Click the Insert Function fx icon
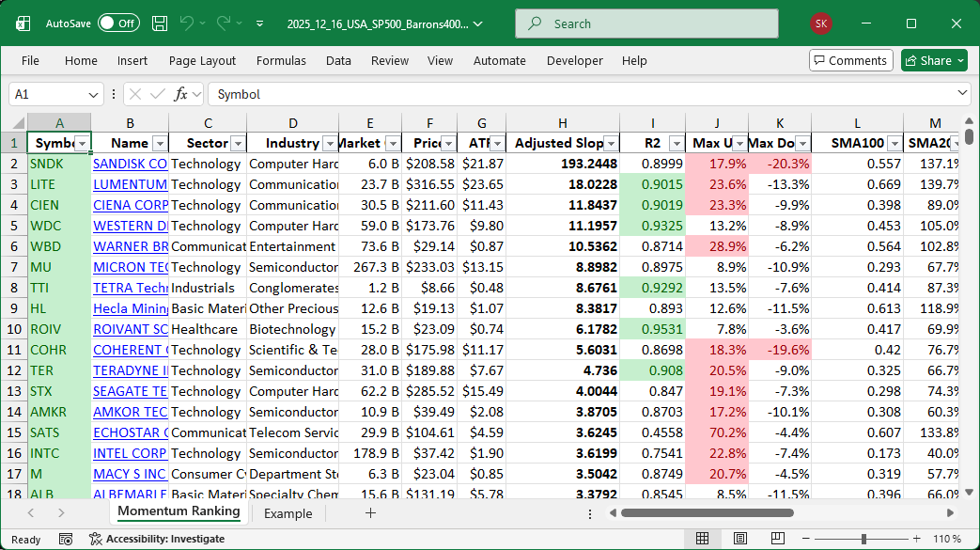This screenshot has height=550, width=980. pyautogui.click(x=181, y=94)
